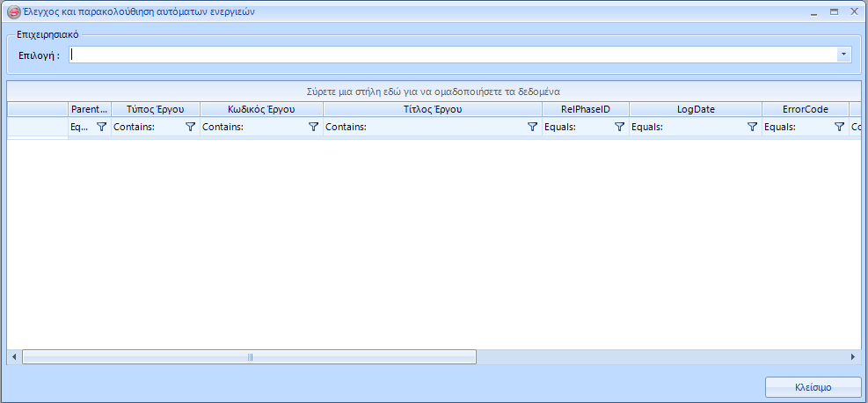Image resolution: width=868 pixels, height=403 pixels.
Task: Click the LogDate column header
Action: pyautogui.click(x=695, y=110)
